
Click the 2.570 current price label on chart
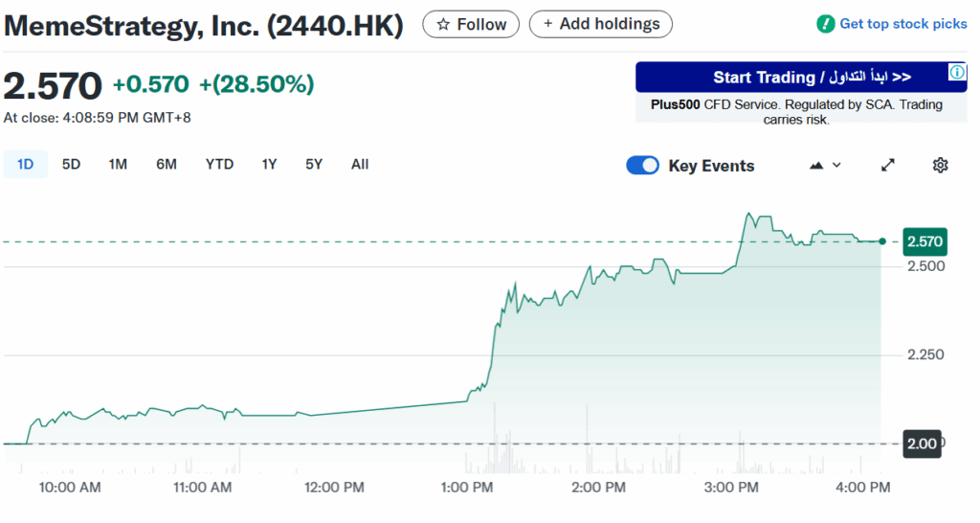925,241
